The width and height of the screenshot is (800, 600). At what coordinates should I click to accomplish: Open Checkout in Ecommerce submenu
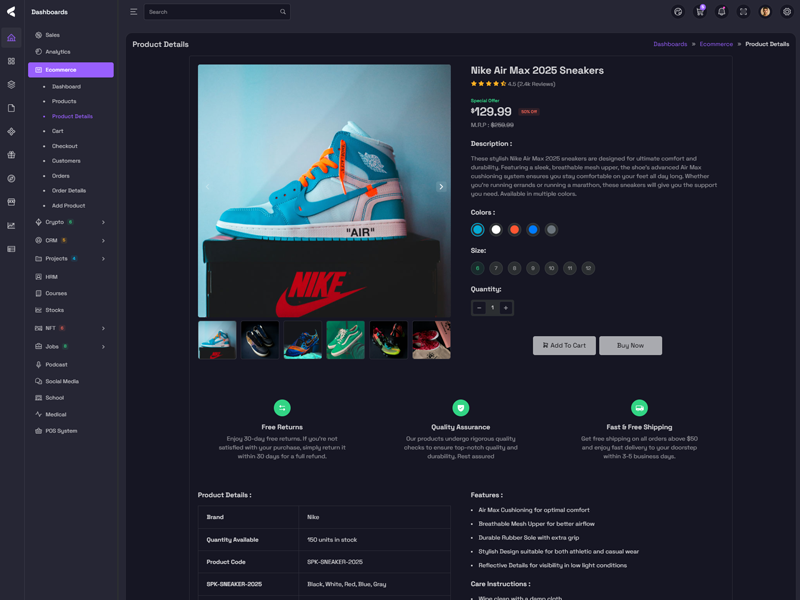coord(65,146)
